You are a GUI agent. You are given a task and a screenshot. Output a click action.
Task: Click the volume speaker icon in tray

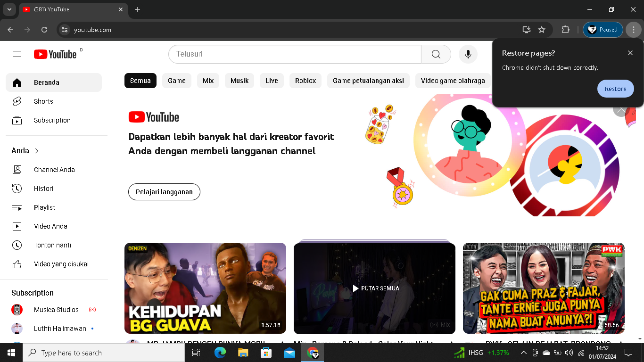569,353
